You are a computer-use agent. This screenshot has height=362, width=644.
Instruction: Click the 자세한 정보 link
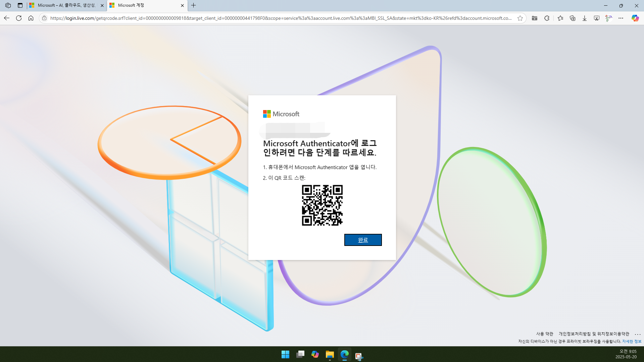(x=632, y=341)
